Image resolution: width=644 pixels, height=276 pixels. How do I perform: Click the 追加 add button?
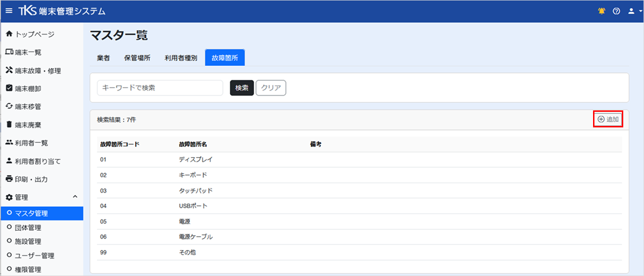[x=608, y=119]
